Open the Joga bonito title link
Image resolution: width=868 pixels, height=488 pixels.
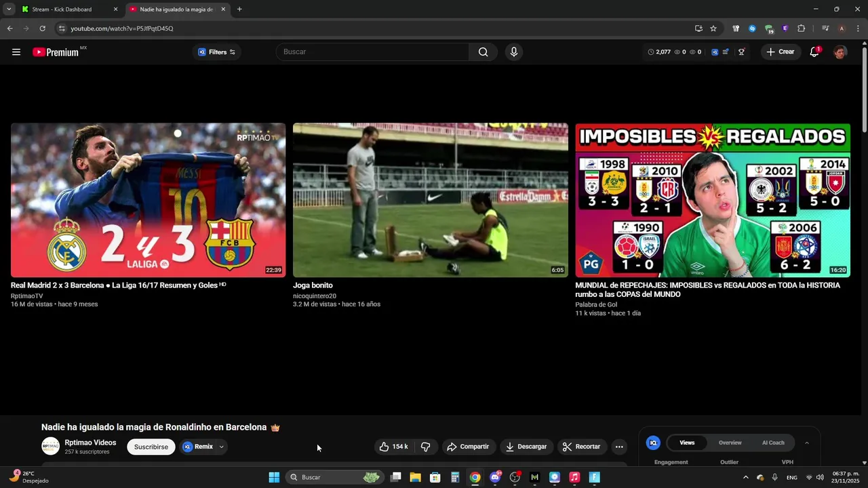[x=313, y=285]
